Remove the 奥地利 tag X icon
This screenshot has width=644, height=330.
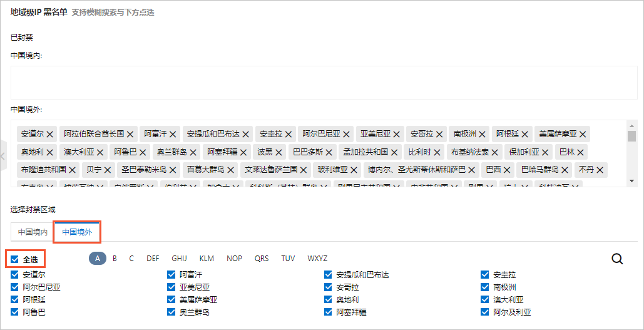point(49,152)
